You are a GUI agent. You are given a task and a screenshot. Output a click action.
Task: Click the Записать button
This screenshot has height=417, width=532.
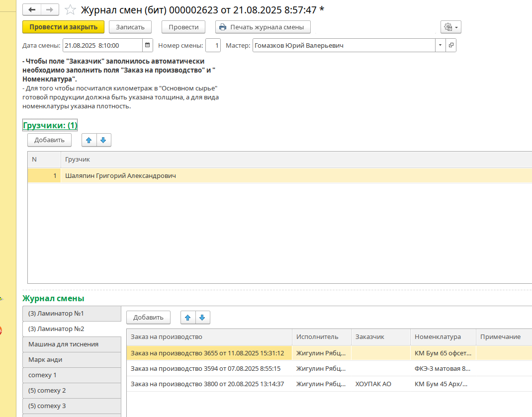130,27
